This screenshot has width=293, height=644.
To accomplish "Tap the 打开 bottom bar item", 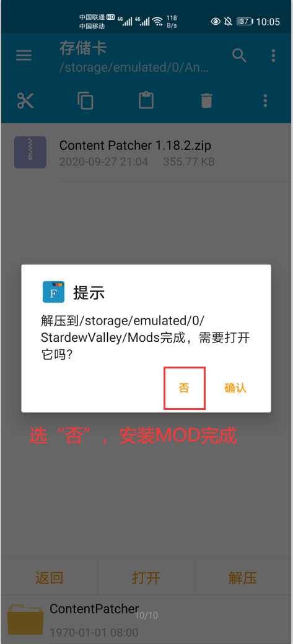I will (x=146, y=578).
